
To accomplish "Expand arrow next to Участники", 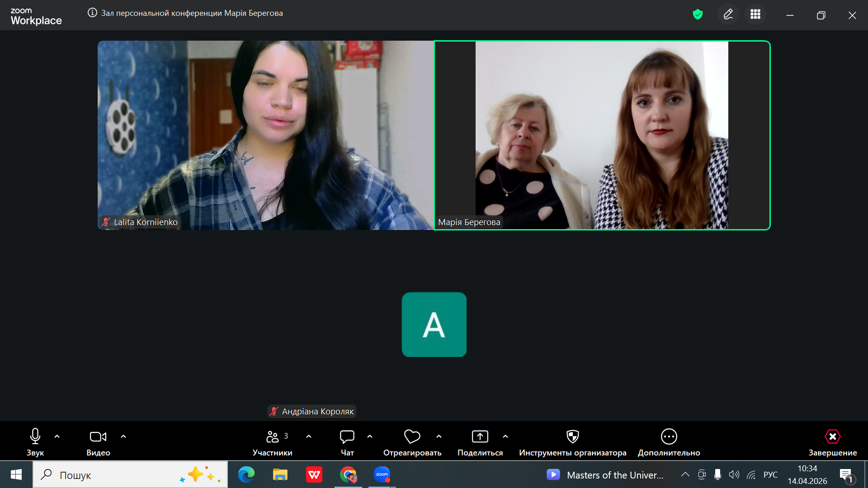I will coord(309,436).
